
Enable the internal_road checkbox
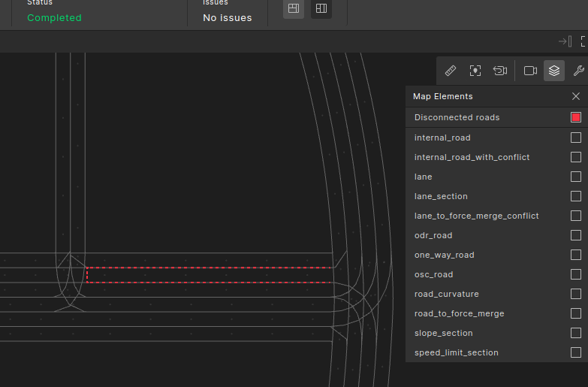coord(576,138)
